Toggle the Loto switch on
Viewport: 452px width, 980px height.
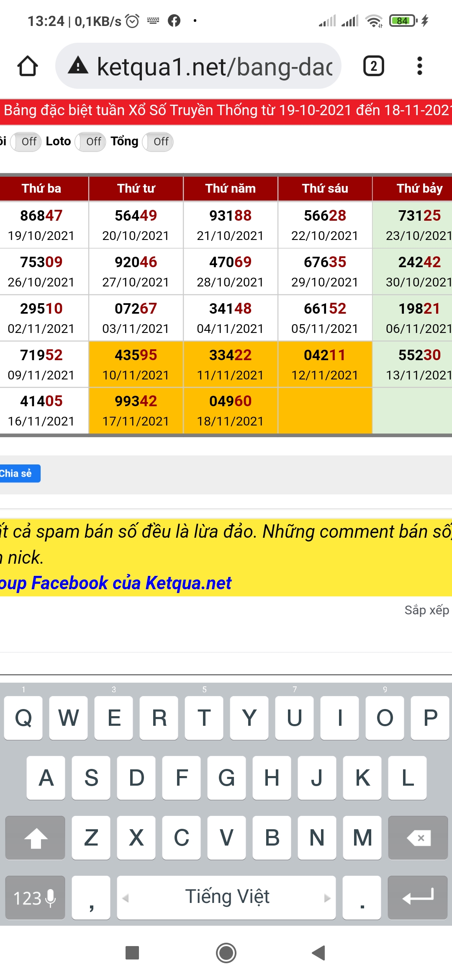point(90,142)
